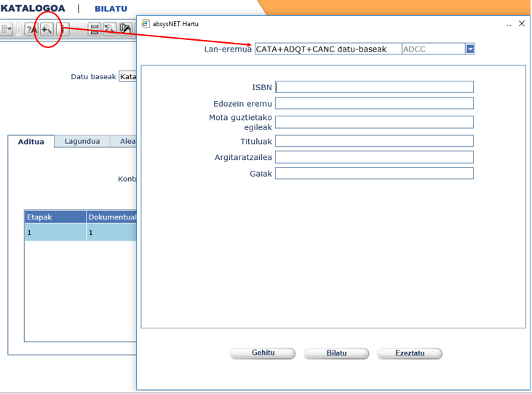Click the Tituluak input field
This screenshot has height=394, width=532.
(374, 141)
